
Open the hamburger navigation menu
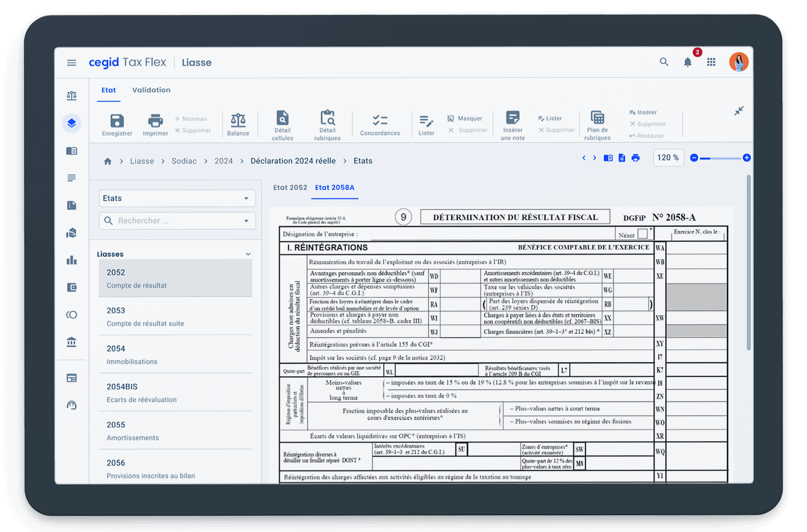point(72,63)
